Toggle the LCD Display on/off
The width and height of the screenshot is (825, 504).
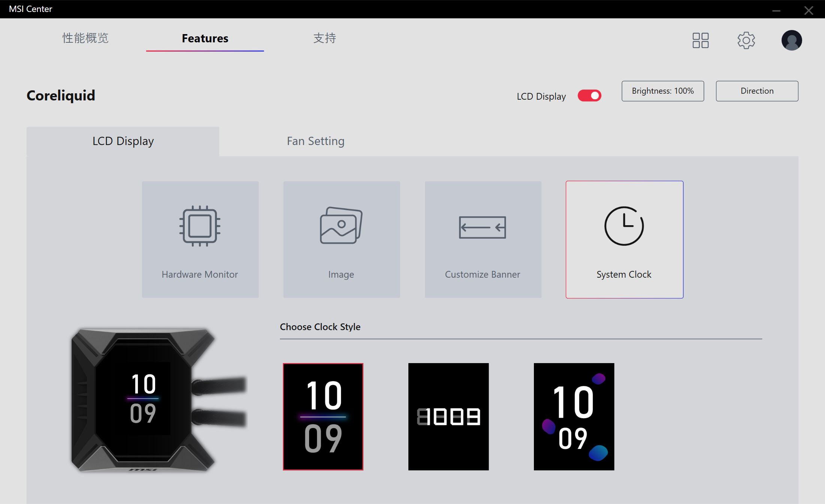(589, 96)
